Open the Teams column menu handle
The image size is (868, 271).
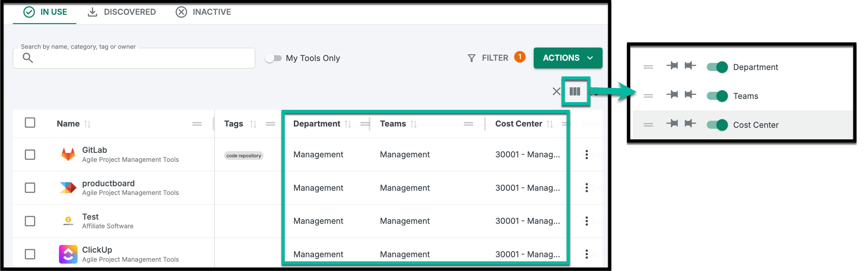pyautogui.click(x=468, y=124)
